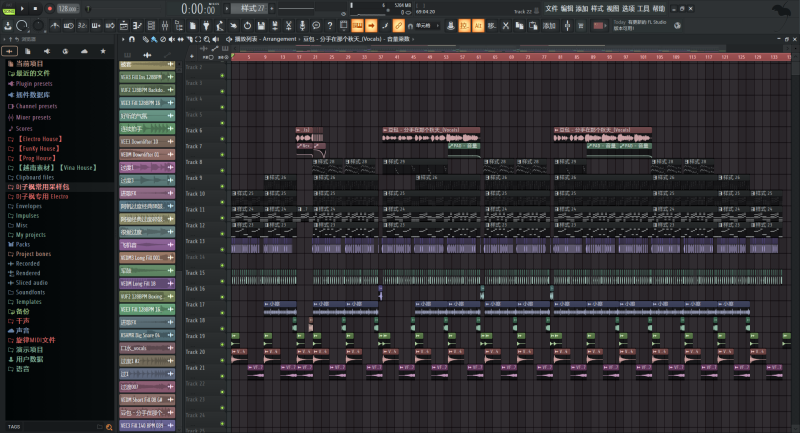Open the playlist options menu arrow
The width and height of the screenshot is (800, 433).
pos(123,39)
